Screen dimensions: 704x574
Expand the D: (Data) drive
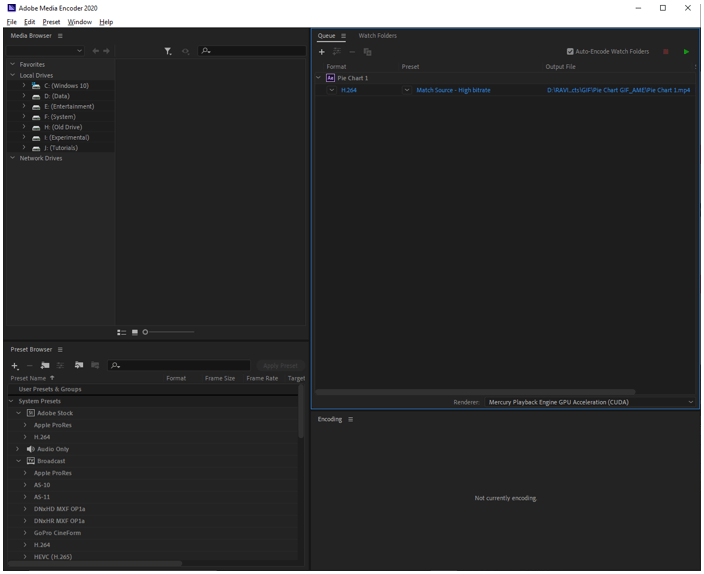24,96
